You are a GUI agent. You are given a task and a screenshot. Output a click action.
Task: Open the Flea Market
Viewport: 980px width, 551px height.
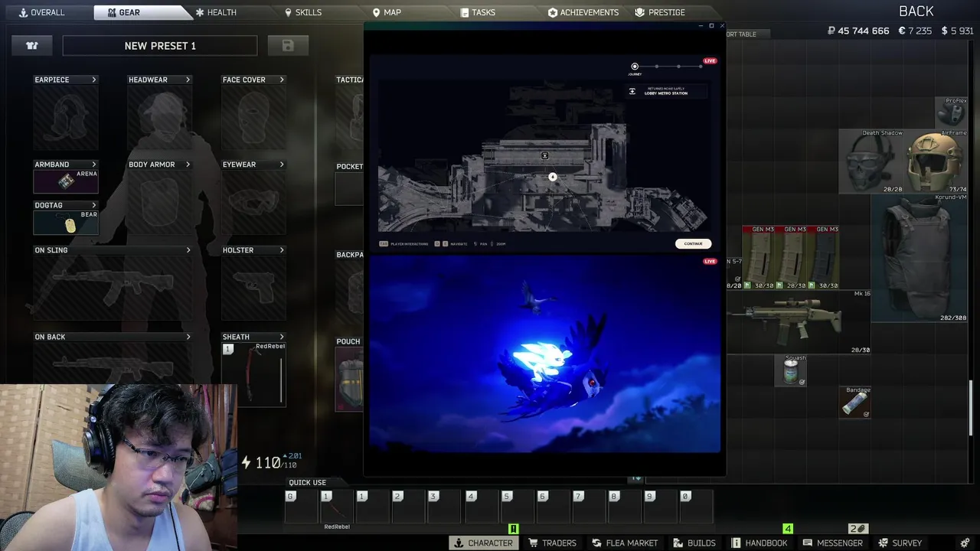(625, 543)
